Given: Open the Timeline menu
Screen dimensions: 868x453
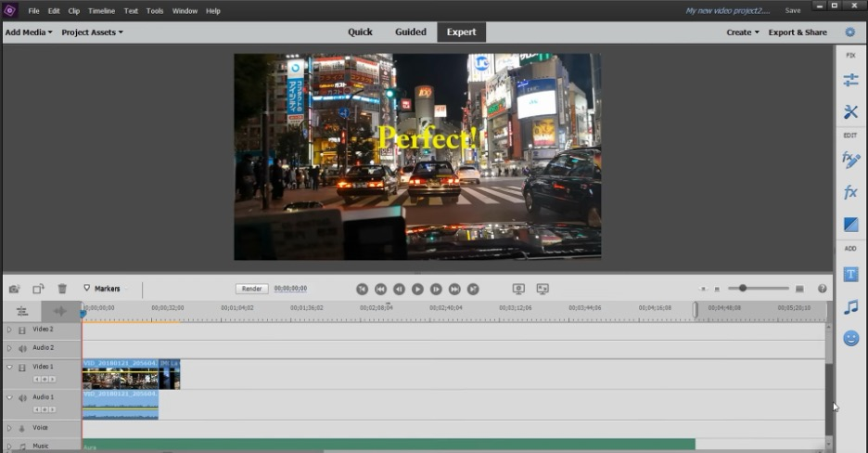Looking at the screenshot, I should (101, 10).
